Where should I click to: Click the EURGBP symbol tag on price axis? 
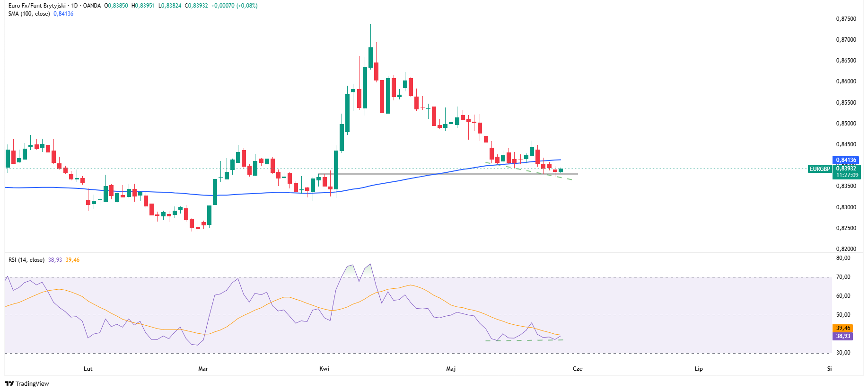pos(820,169)
